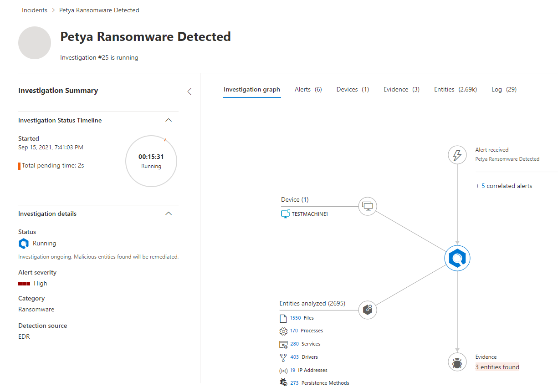
Task: Select the device node icon in the graph
Action: coord(368,206)
